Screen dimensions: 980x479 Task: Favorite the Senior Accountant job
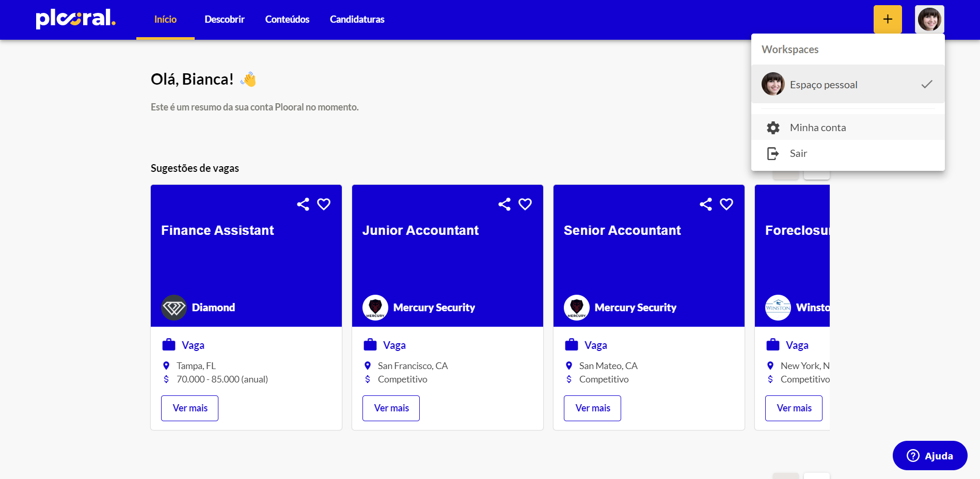click(726, 204)
